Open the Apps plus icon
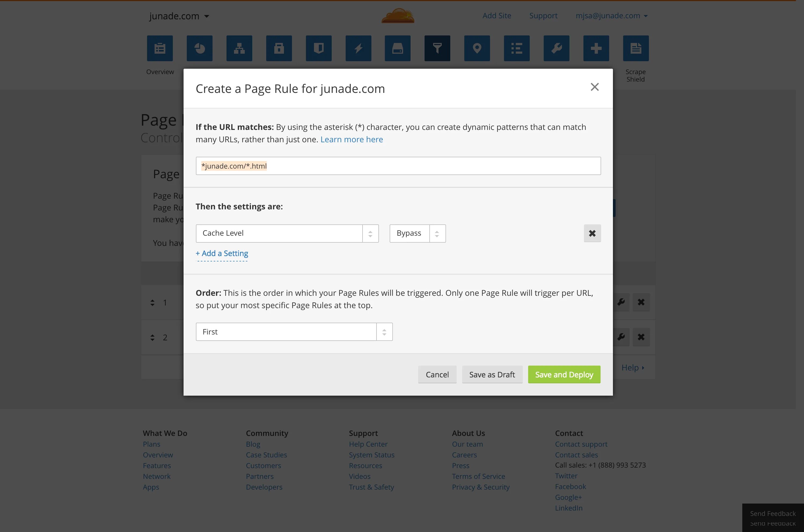The width and height of the screenshot is (804, 532). tap(596, 49)
